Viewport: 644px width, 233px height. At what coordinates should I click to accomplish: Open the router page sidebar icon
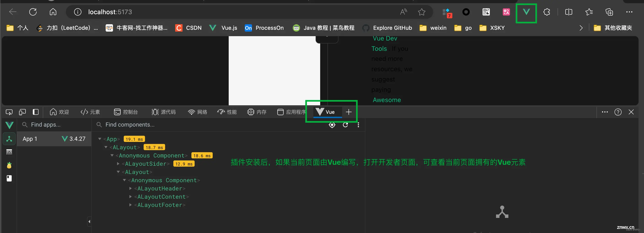[x=9, y=179]
